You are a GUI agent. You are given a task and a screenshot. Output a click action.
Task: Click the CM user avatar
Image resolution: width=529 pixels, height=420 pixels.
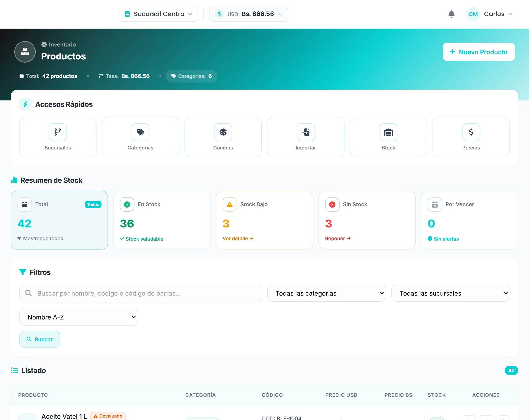tap(473, 14)
